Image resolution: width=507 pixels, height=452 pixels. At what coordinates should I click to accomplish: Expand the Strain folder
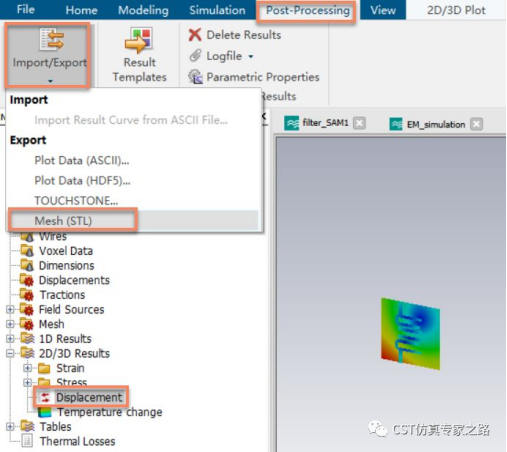28,368
